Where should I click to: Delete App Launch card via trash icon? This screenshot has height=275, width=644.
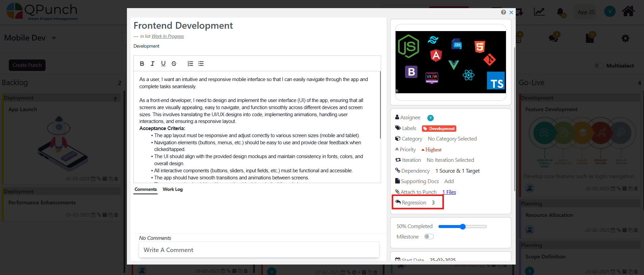[116, 179]
